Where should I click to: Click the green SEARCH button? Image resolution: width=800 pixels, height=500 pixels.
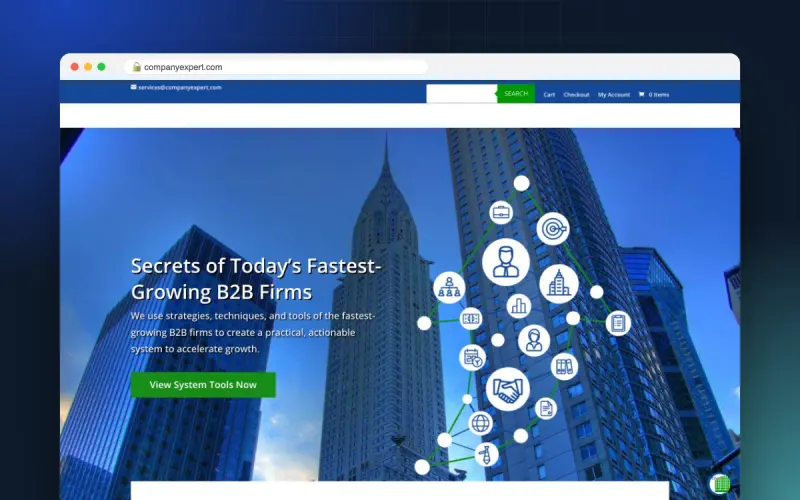[x=516, y=94]
